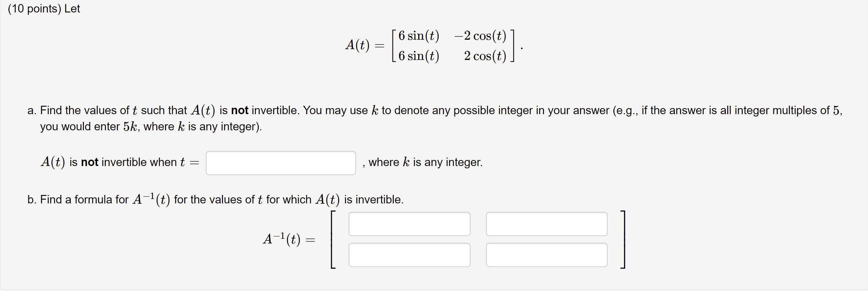
Task: Click the empty matrix entry in the first row
Action: coord(409,224)
